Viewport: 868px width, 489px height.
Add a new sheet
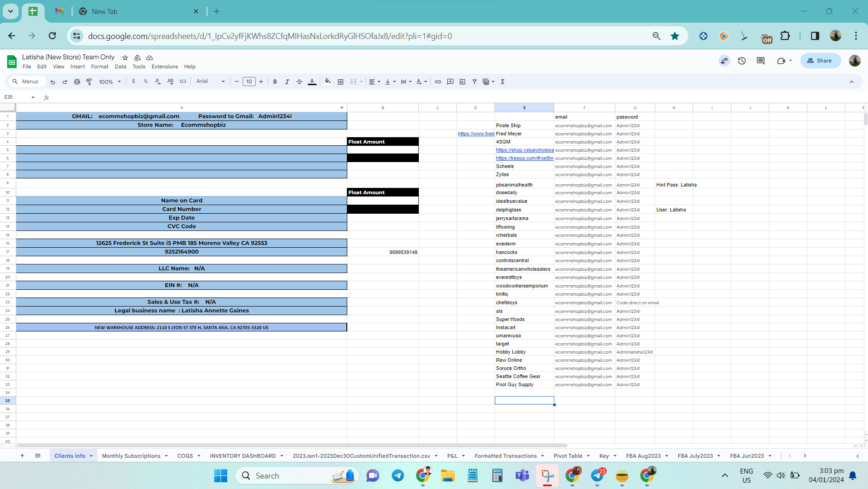tap(22, 456)
